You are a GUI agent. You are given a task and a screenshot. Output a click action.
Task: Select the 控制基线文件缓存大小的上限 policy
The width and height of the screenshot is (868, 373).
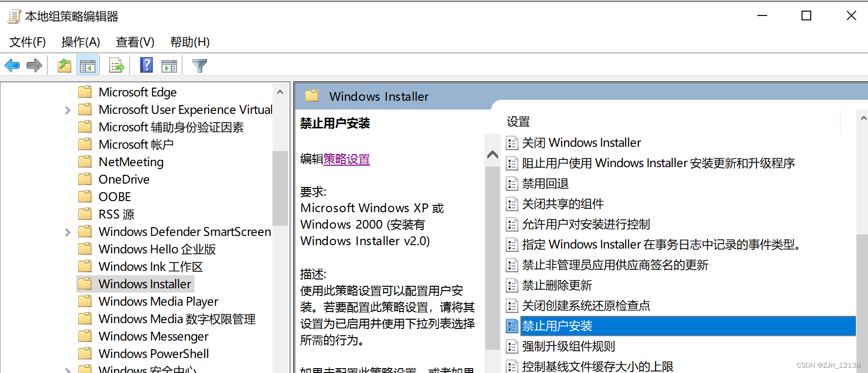[597, 367]
